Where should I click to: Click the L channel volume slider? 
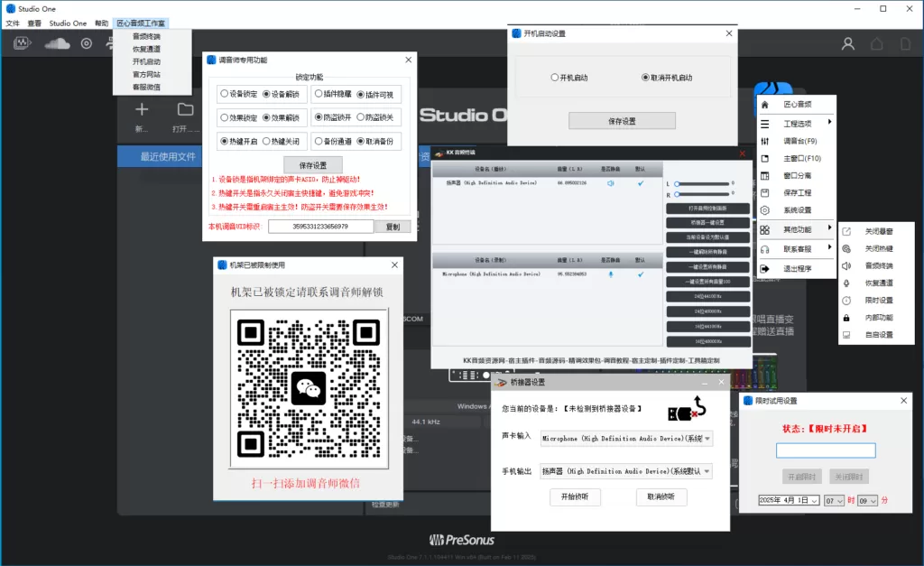click(702, 183)
